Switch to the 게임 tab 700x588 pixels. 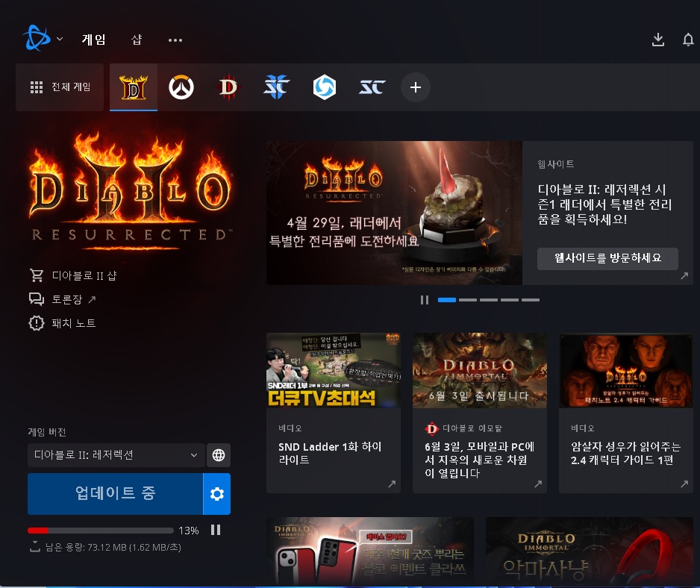click(x=94, y=40)
